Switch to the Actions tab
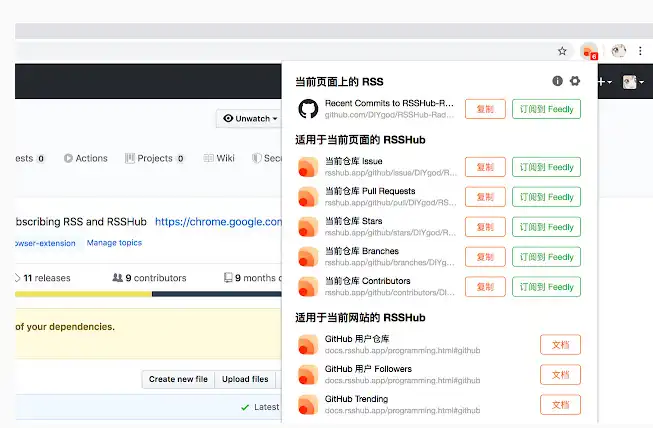The height and width of the screenshot is (428, 653). [x=86, y=158]
